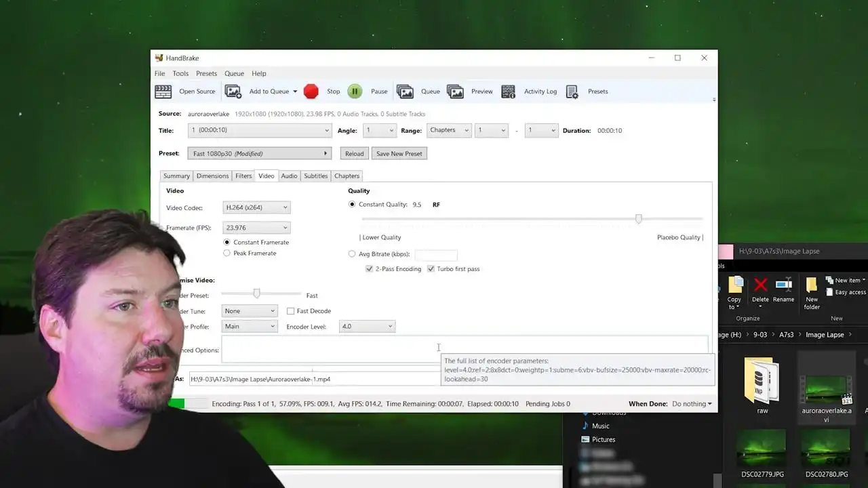Switch to the Summary tab
The width and height of the screenshot is (868, 488).
click(x=176, y=176)
